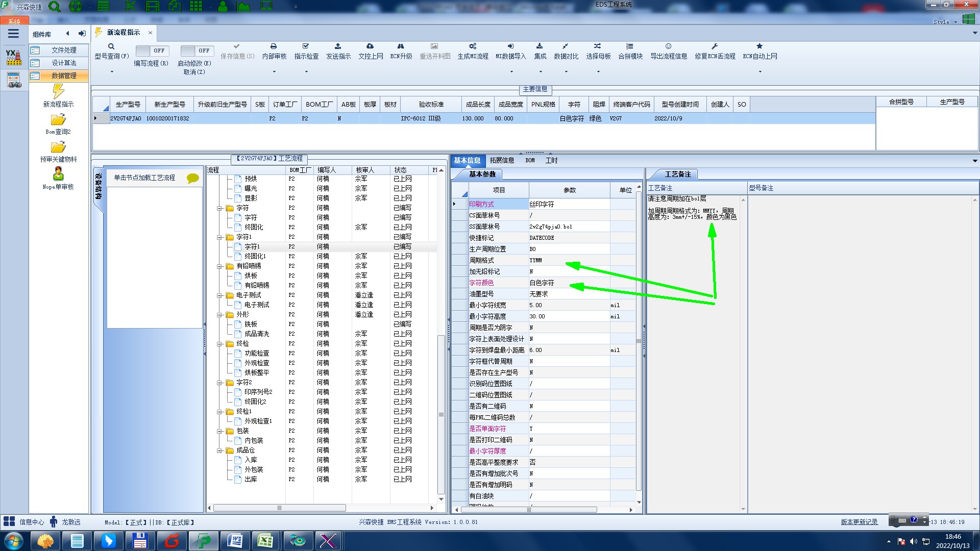
Task: Switch to the BOM tab
Action: point(530,160)
